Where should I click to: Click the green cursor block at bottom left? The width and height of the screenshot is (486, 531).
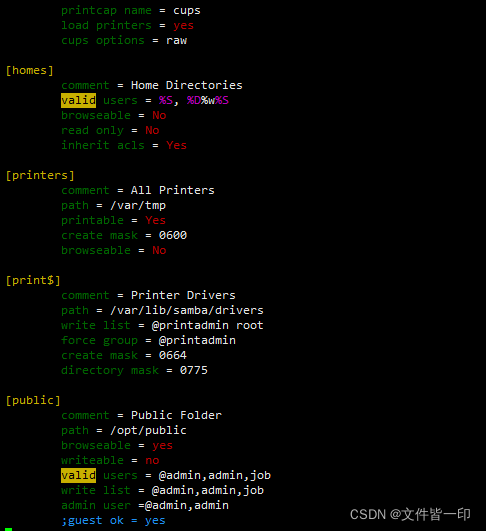[8, 529]
